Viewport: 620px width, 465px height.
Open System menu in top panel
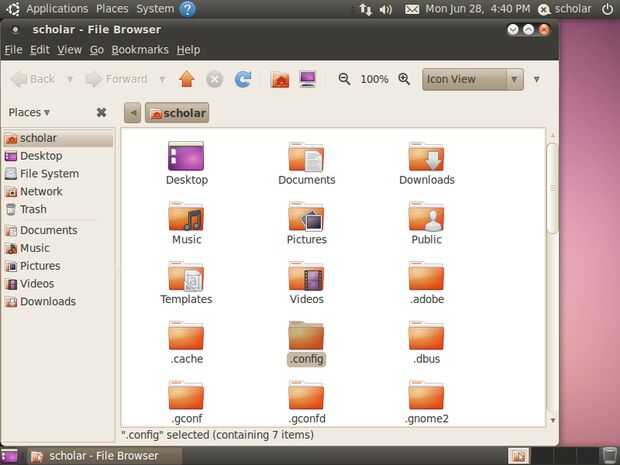pos(155,9)
